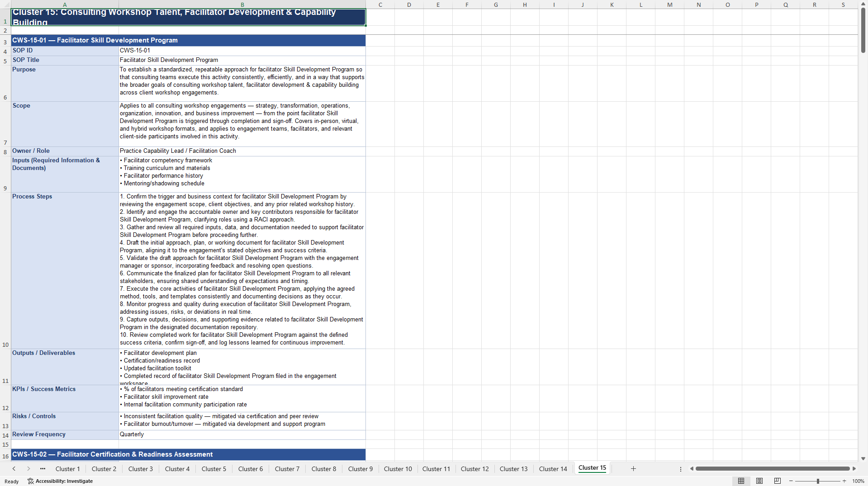
Task: Select CWS-15-01 section header cell
Action: click(188, 40)
